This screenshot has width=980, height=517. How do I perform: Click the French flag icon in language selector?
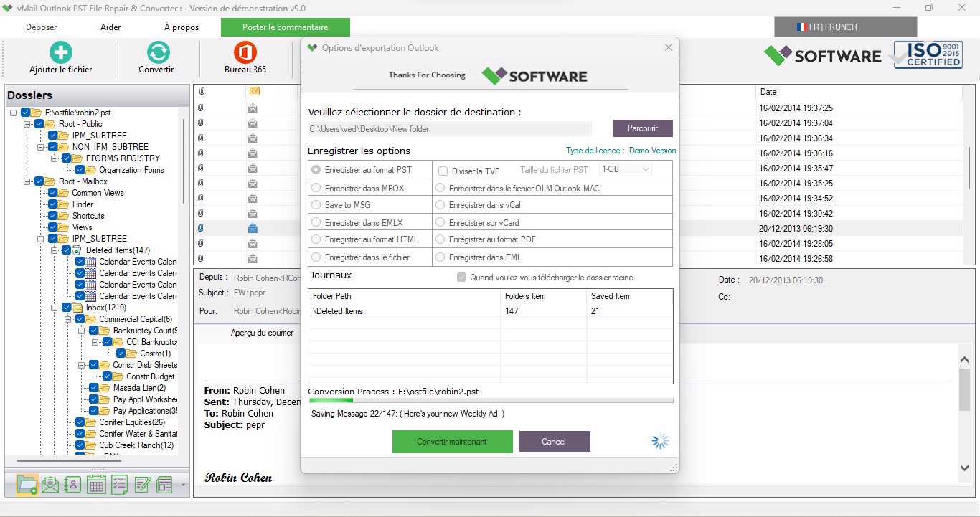801,27
